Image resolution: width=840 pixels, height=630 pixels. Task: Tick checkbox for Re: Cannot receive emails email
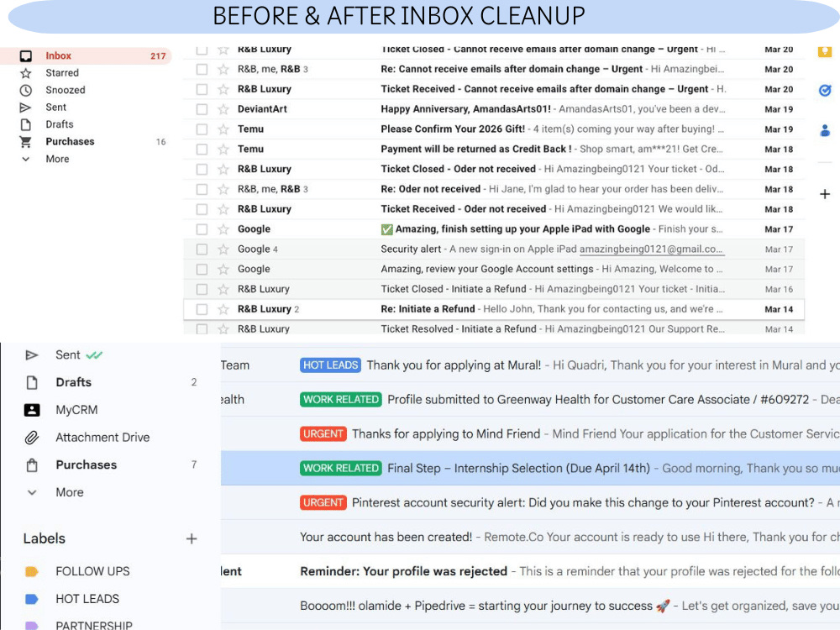tap(202, 69)
